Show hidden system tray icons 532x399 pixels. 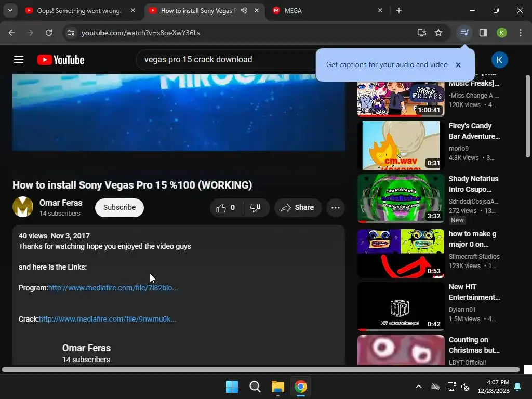(419, 387)
